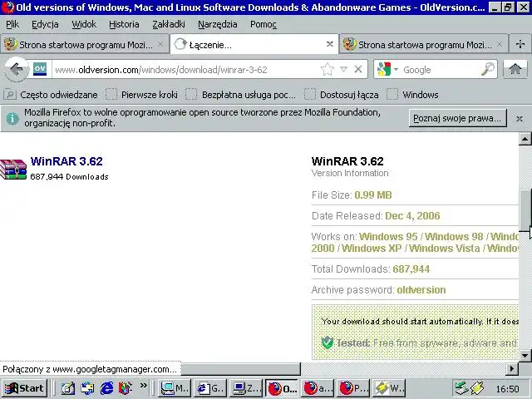The image size is (532, 399).
Task: Switch to taskbar window labeled M..
Action: pyautogui.click(x=175, y=388)
